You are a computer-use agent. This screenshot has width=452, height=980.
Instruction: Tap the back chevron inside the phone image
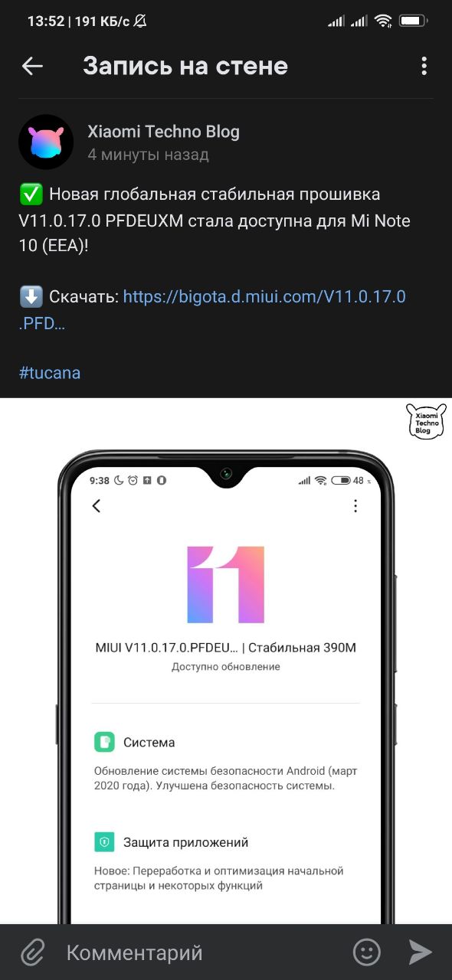[x=97, y=505]
